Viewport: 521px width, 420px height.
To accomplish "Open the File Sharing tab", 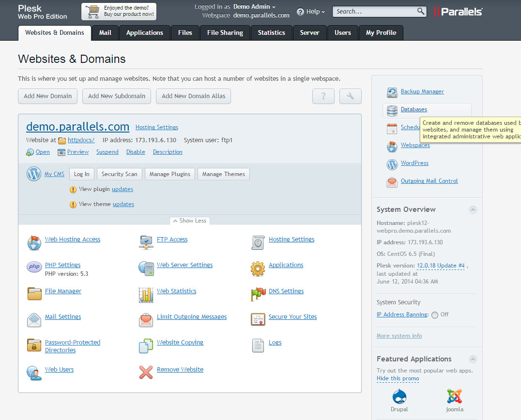I will [x=225, y=33].
